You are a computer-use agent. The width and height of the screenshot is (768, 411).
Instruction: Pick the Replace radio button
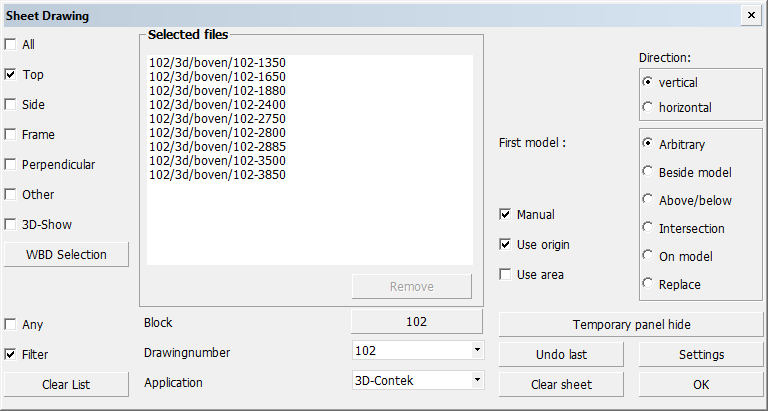648,285
